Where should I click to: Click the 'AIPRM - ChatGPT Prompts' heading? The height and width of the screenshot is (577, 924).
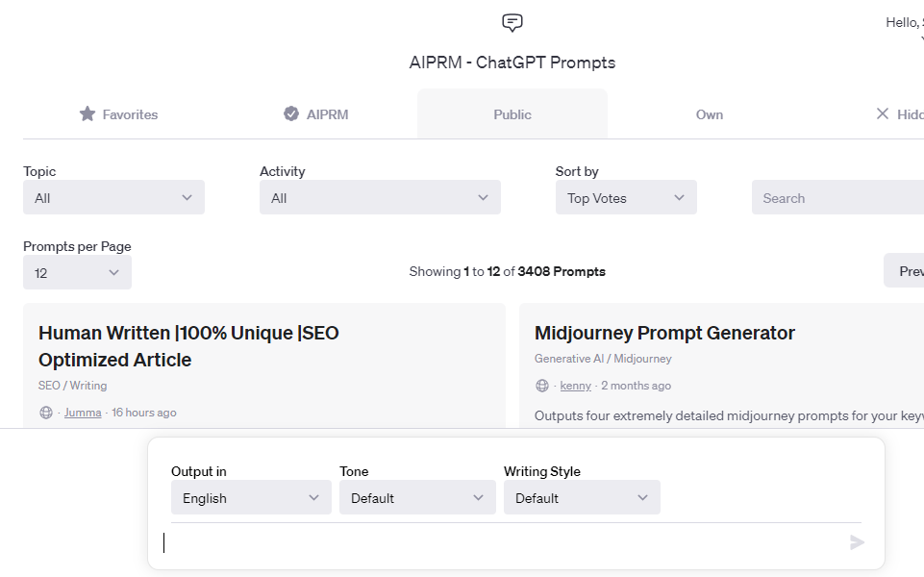pyautogui.click(x=512, y=63)
